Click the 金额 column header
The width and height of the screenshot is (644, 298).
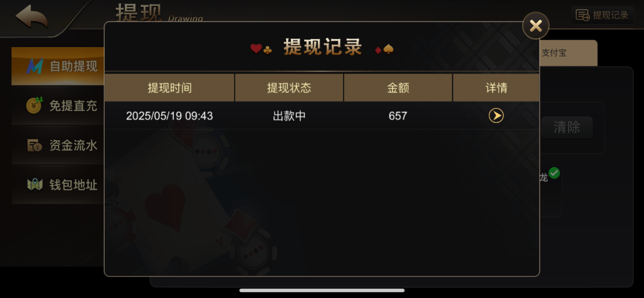click(x=398, y=88)
